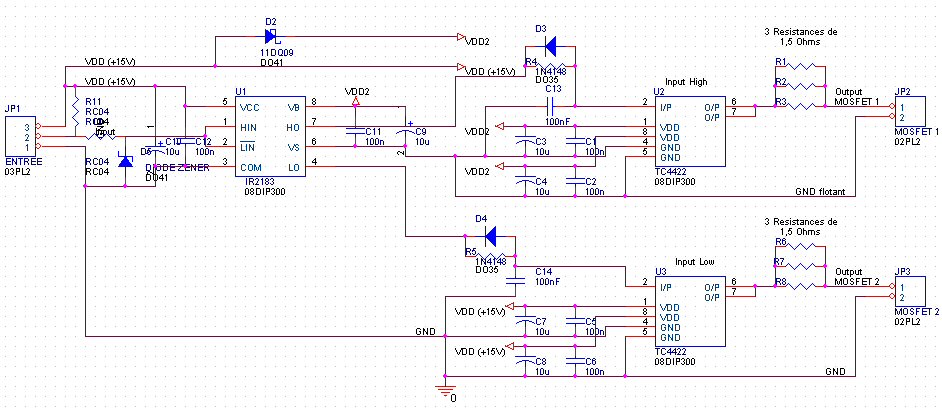The image size is (942, 412).
Task: Select connector JP1 ENTREE
Action: [20, 136]
